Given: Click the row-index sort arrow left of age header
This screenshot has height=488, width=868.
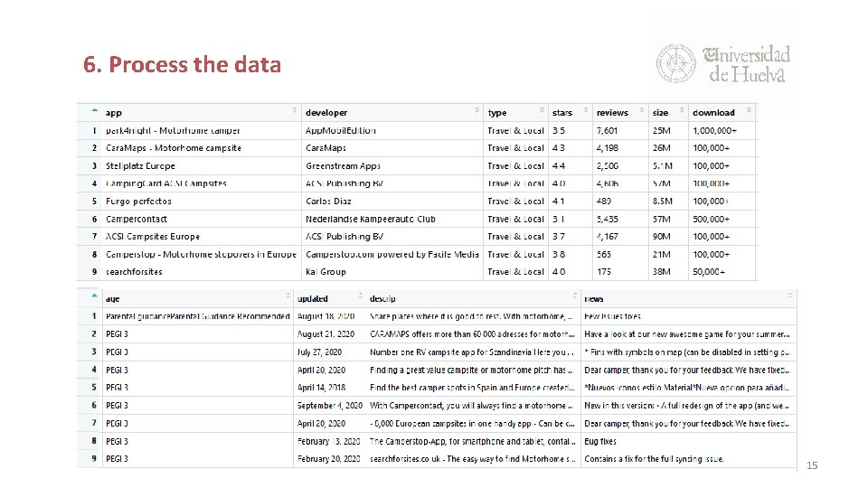Looking at the screenshot, I should [95, 296].
